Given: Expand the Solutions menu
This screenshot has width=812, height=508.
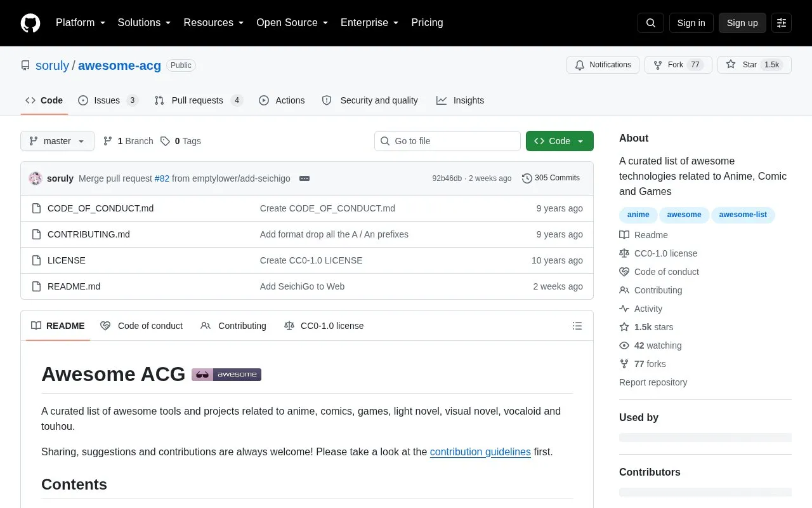Looking at the screenshot, I should tap(145, 23).
